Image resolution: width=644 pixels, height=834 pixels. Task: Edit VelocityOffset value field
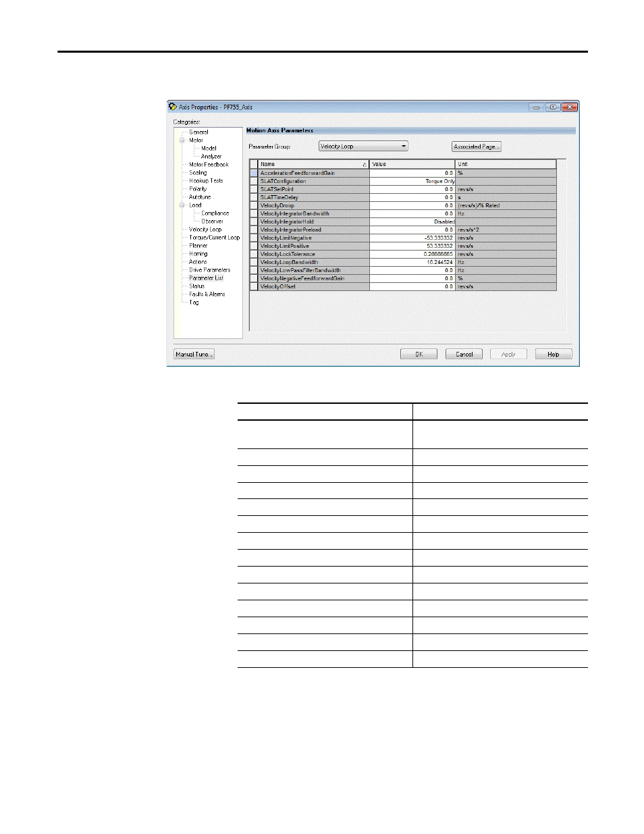point(412,286)
